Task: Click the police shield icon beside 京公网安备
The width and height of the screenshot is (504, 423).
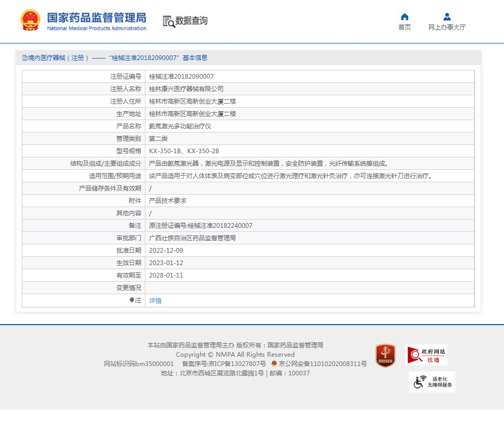Action: point(274,363)
